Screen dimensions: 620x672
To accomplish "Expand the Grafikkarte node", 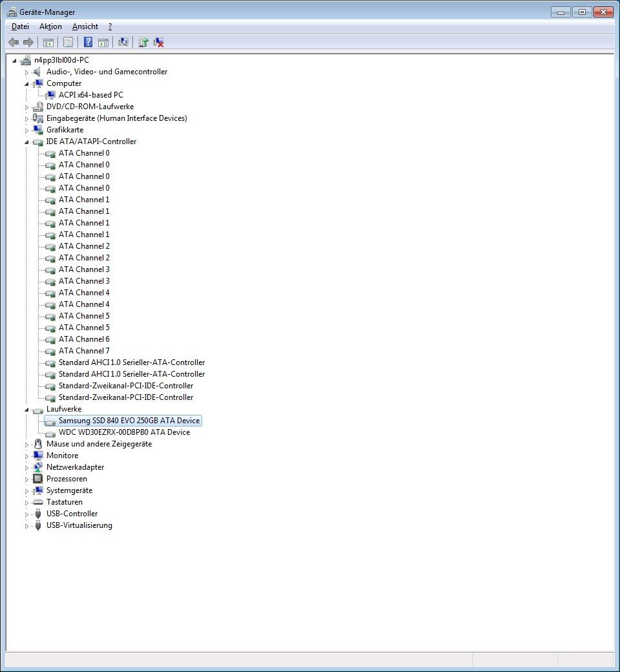I will point(26,131).
